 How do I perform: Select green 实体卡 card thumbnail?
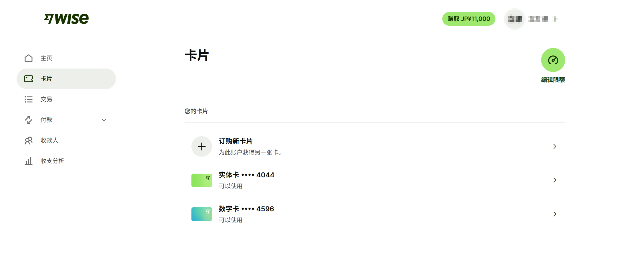point(202,180)
